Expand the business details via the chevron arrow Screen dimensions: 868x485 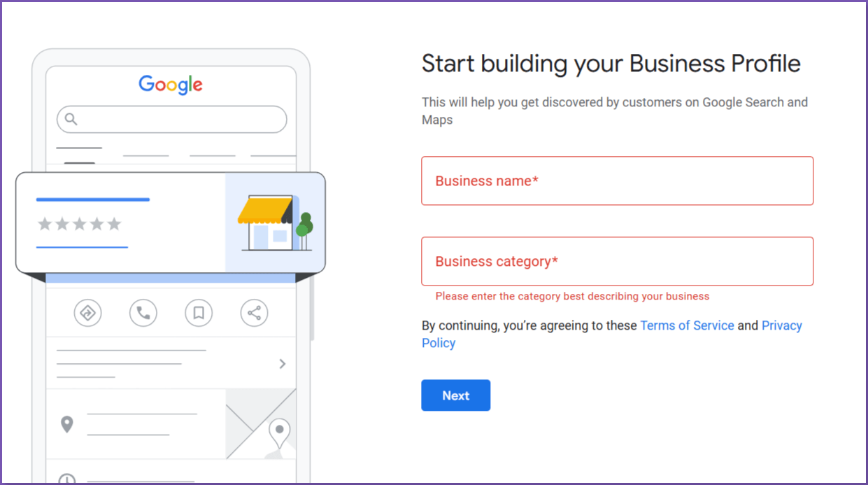click(282, 364)
